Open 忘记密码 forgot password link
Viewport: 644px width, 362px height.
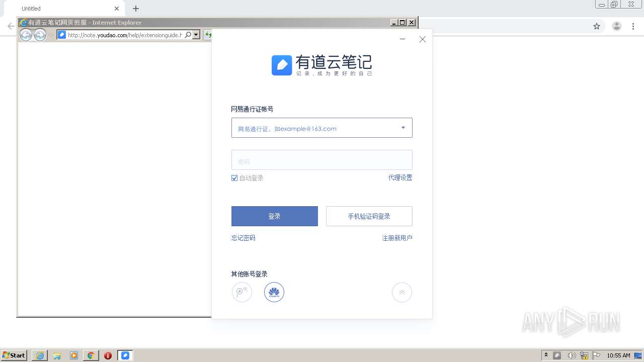pyautogui.click(x=244, y=238)
